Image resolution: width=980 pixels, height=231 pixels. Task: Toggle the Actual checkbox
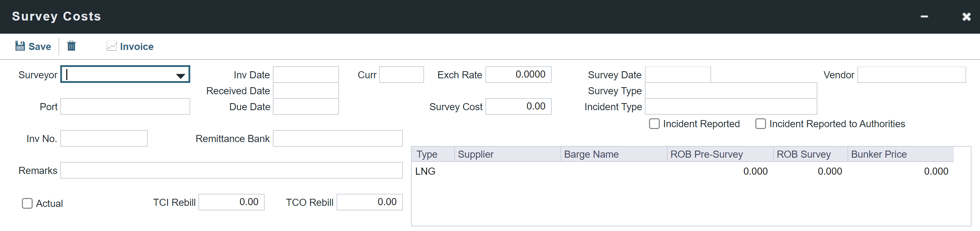pos(27,203)
